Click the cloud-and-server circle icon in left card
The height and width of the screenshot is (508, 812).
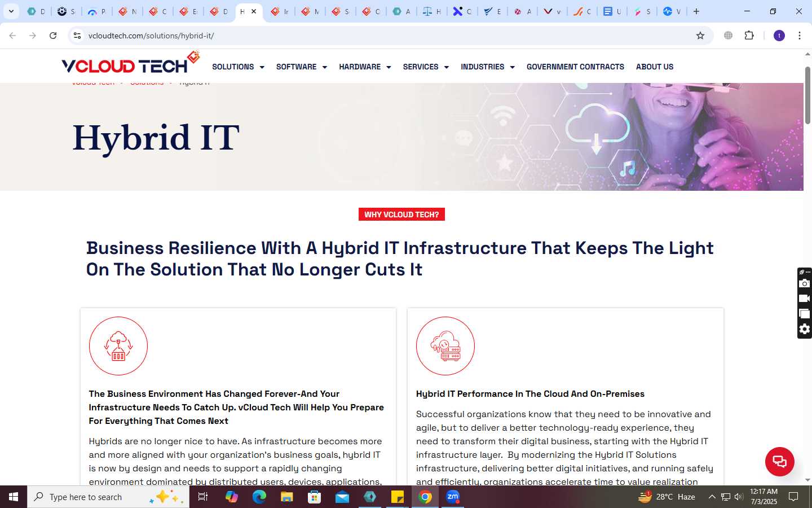[x=118, y=346]
